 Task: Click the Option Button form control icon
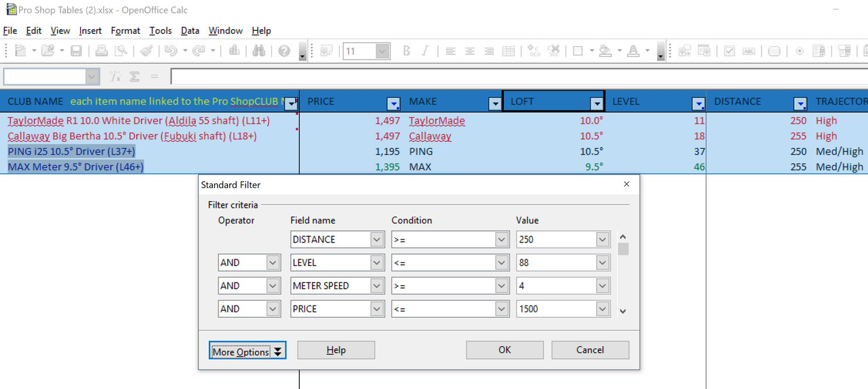[800, 51]
